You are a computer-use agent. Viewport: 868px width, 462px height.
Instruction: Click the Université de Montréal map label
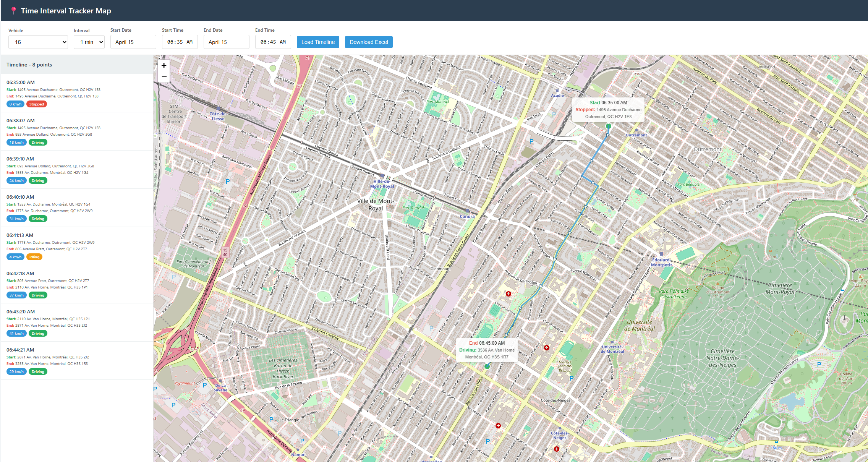coord(640,325)
